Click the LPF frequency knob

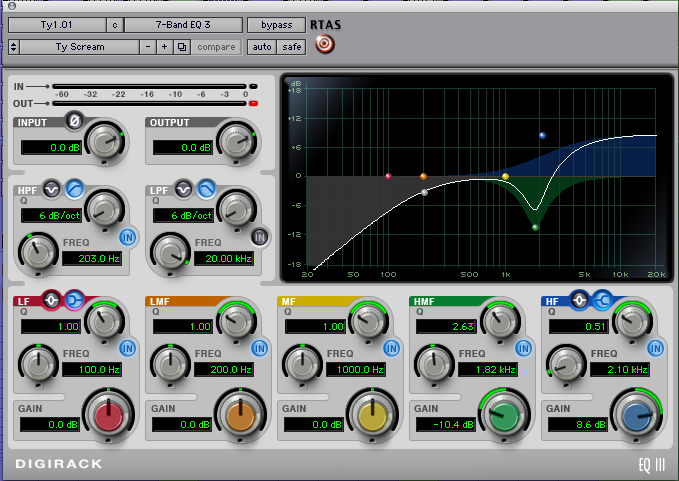click(170, 253)
